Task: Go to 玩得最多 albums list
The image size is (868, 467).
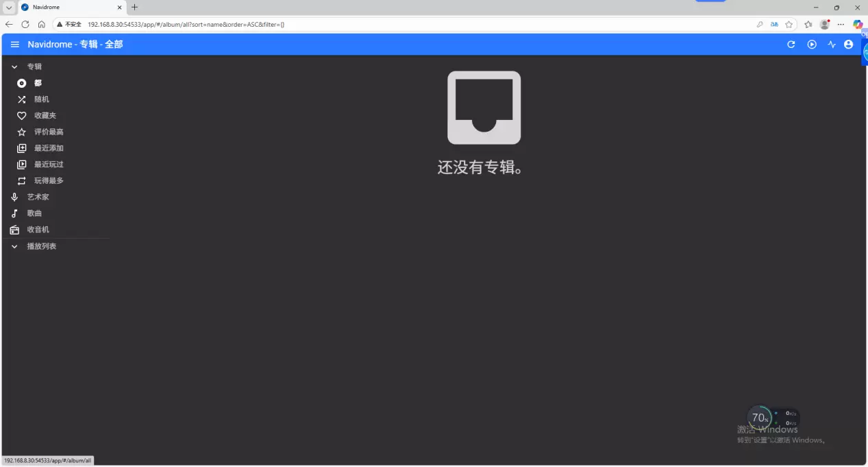Action: point(49,181)
